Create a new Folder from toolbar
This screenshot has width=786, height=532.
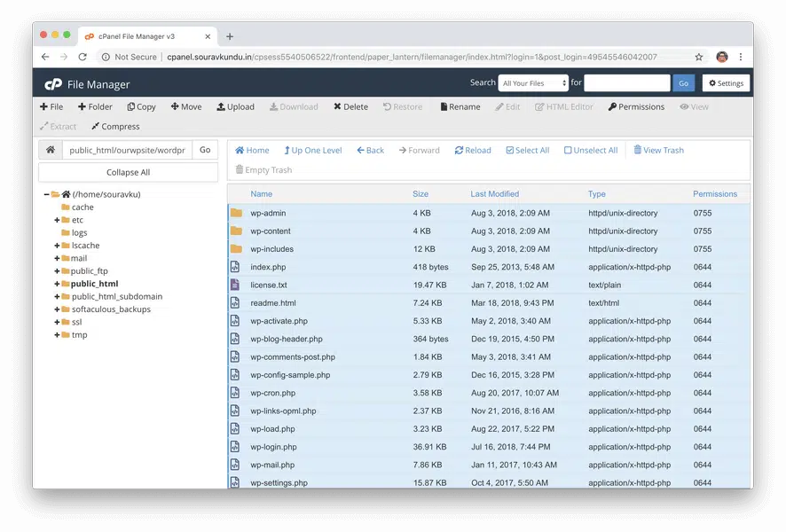tap(95, 107)
